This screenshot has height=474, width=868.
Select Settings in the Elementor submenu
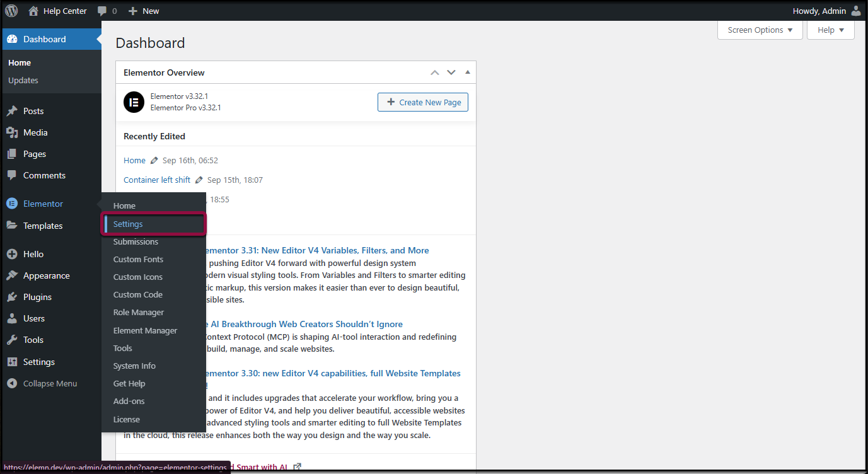tap(128, 224)
